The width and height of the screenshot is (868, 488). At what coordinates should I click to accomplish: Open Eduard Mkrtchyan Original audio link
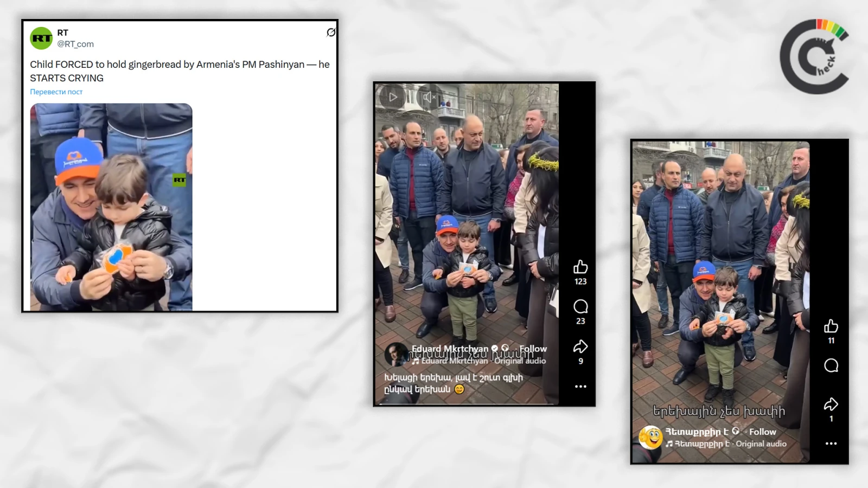pyautogui.click(x=478, y=361)
